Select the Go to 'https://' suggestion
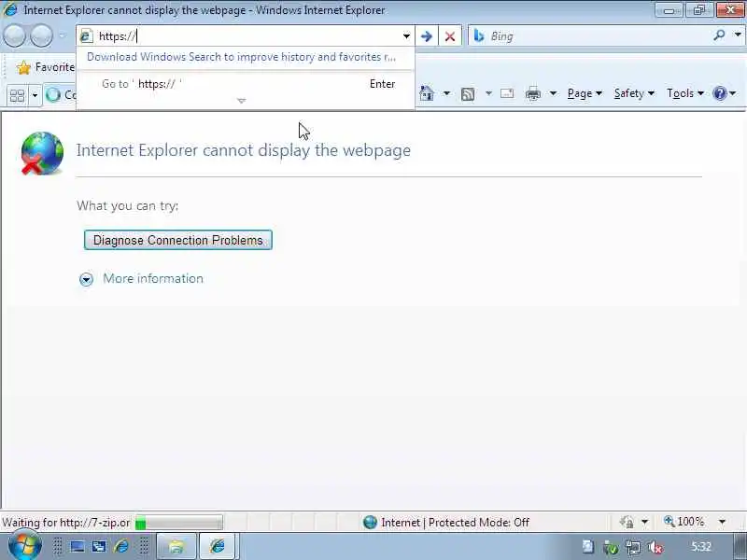This screenshot has width=747, height=560. point(246,84)
